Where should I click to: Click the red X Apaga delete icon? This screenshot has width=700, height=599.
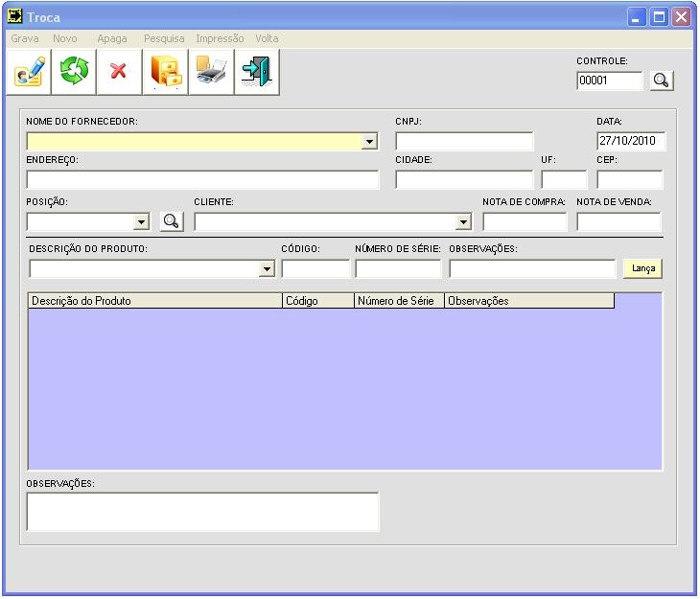pos(120,72)
